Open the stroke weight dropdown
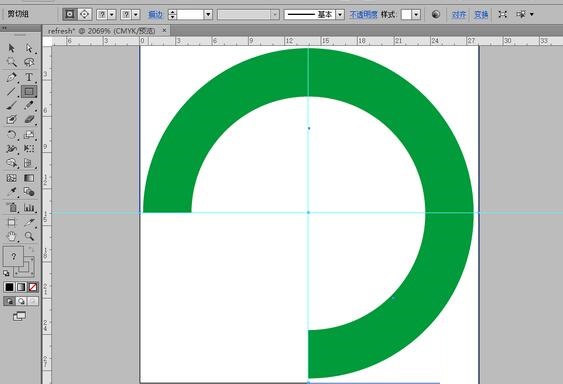 point(208,14)
